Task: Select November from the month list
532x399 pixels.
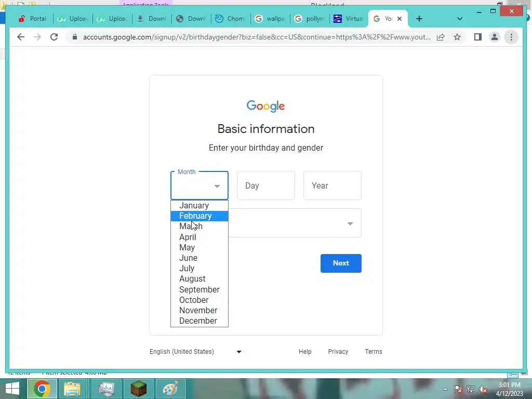Action: 199,311
